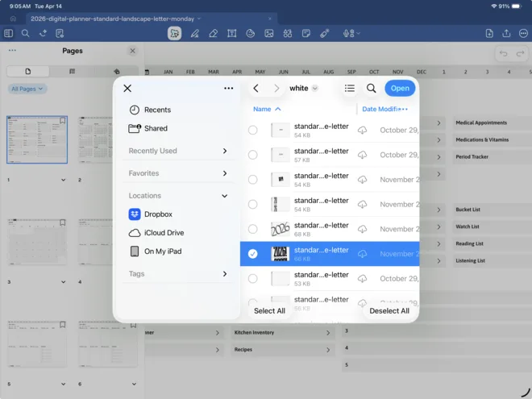532x399 pixels.
Task: Select the laser pointer tool
Action: click(x=324, y=33)
